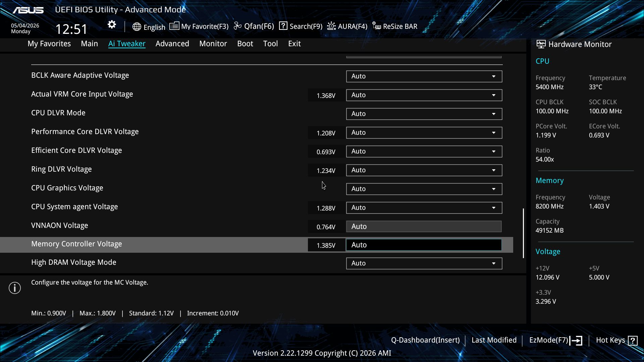Click the memory capacity 49152 MB value
The image size is (644, 362).
pyautogui.click(x=549, y=231)
